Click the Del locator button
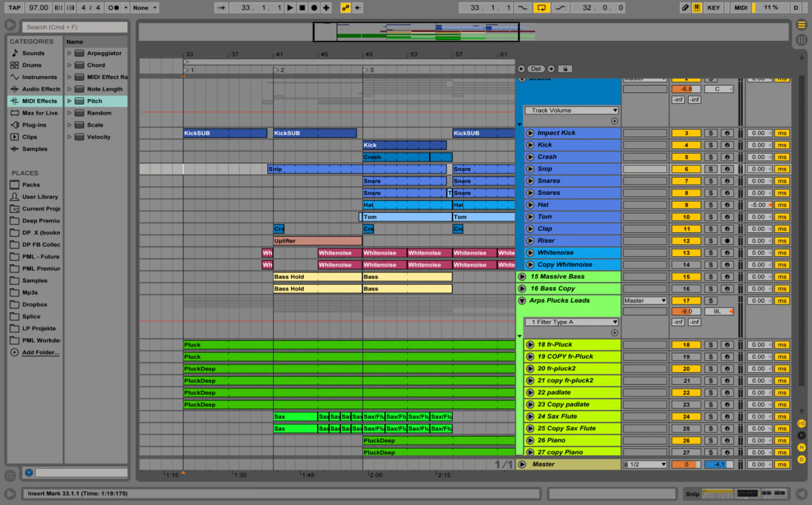The height and width of the screenshot is (505, 812). (x=536, y=69)
